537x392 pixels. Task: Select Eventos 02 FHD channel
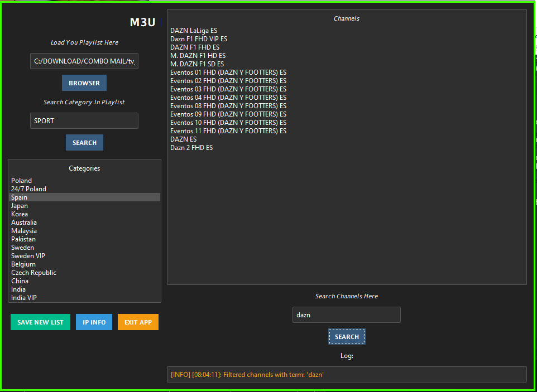[347, 81]
